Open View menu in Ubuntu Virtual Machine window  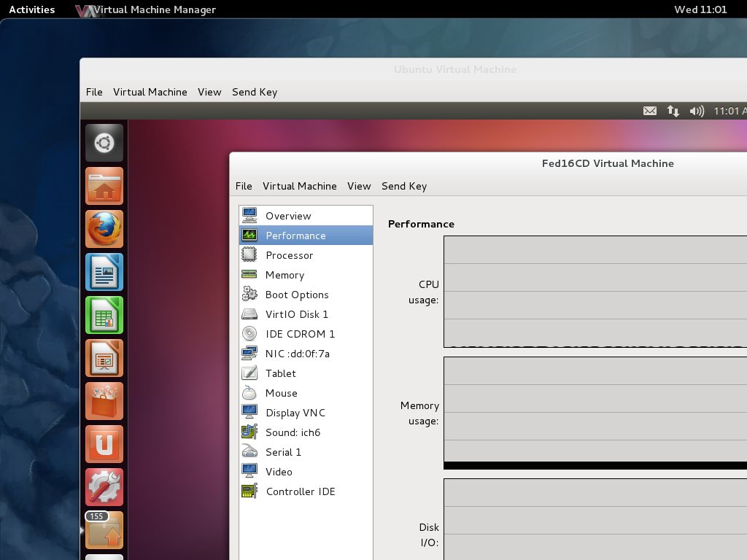point(209,92)
